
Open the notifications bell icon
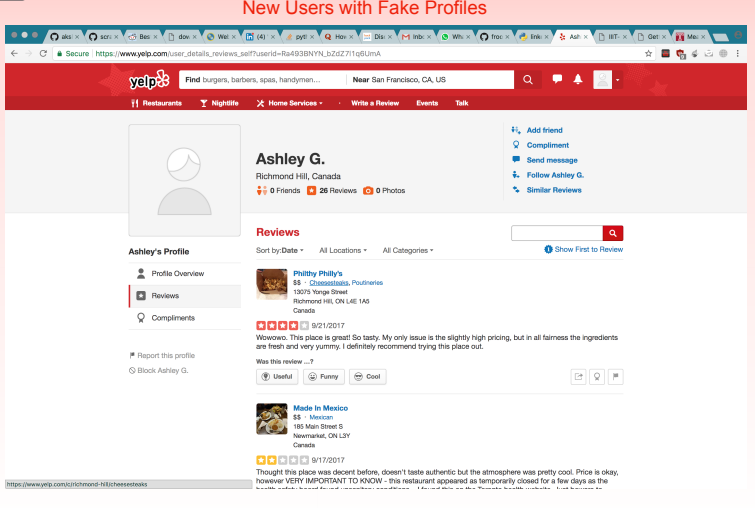click(x=578, y=79)
